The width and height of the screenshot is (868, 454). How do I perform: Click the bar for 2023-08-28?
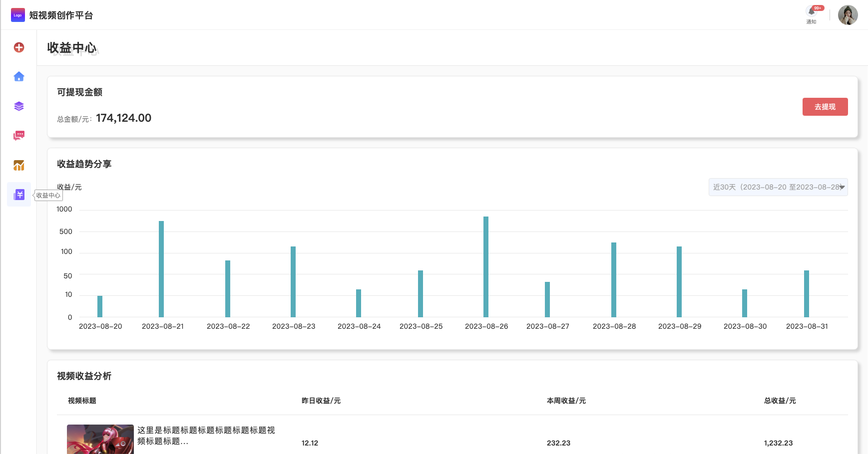[614, 280]
